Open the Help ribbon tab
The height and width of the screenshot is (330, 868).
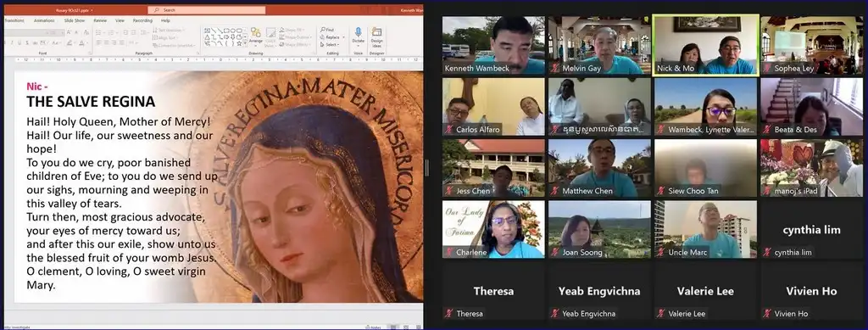coord(165,20)
